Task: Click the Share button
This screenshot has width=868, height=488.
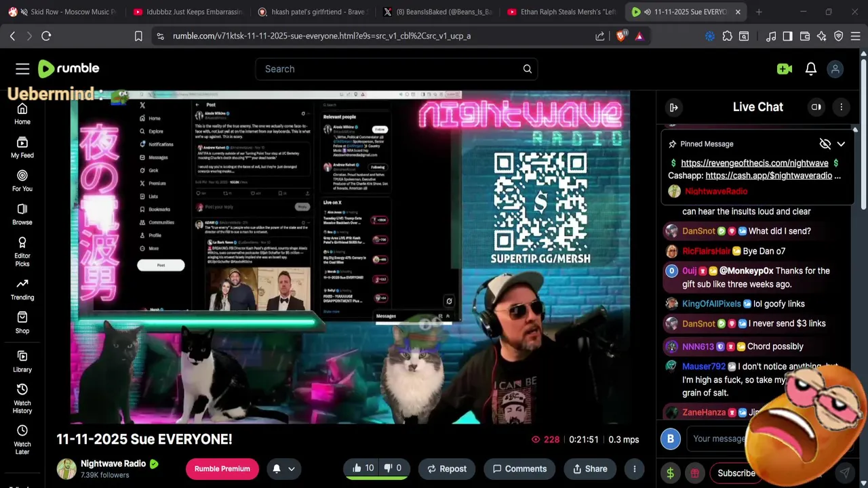Action: [590, 469]
